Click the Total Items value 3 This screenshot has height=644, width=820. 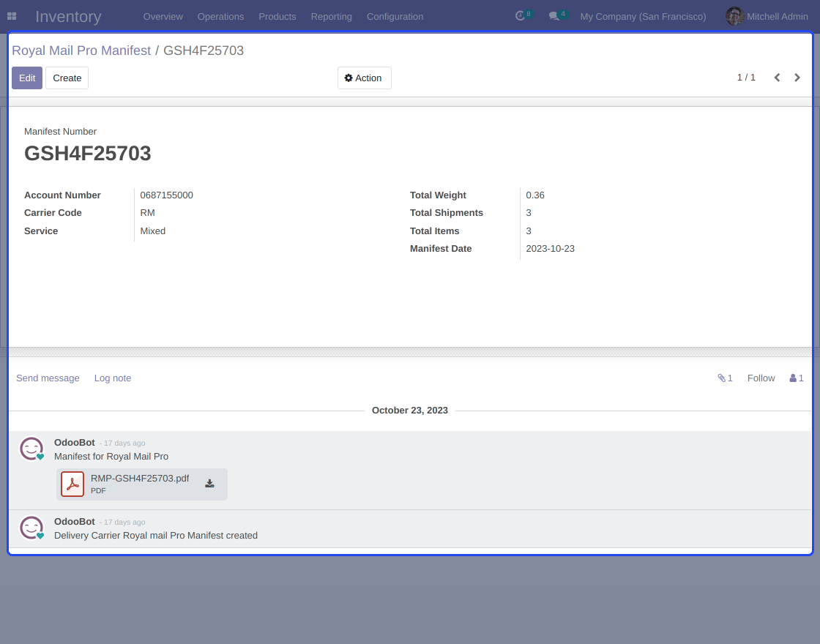coord(529,231)
